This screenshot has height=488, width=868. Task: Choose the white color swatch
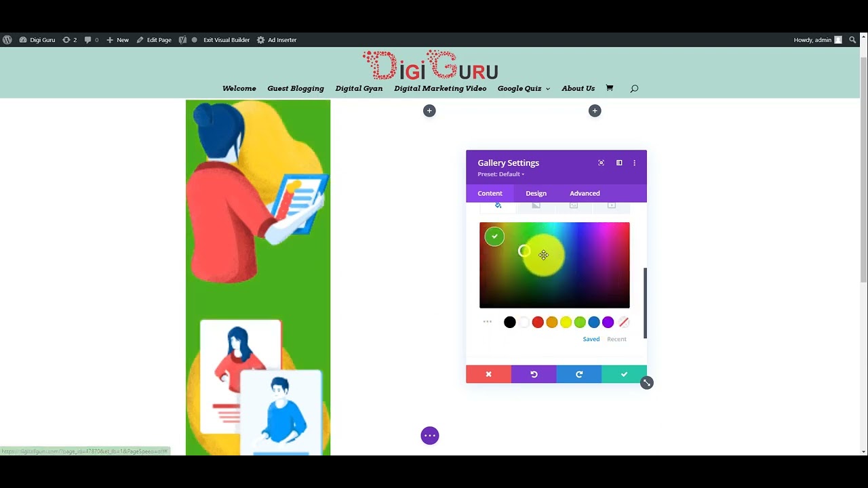click(524, 323)
